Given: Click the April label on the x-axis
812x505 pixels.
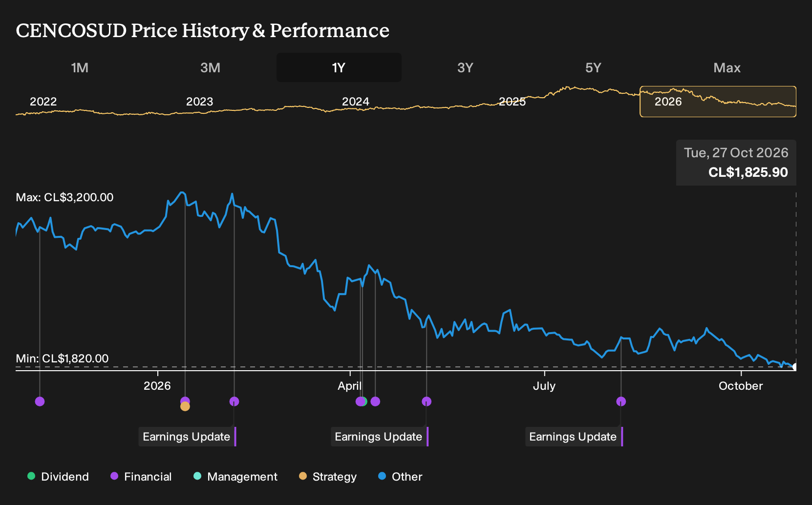Looking at the screenshot, I should pos(350,386).
